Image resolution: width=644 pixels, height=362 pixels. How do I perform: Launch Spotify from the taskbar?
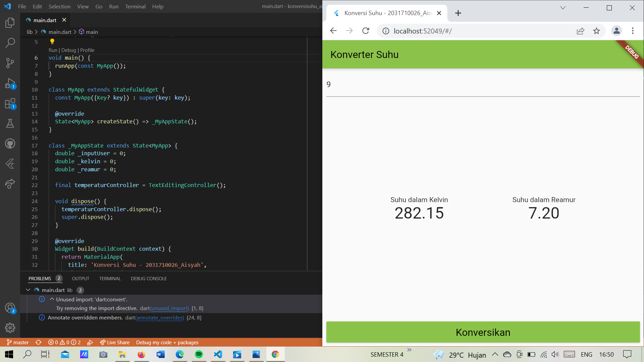tap(199, 354)
